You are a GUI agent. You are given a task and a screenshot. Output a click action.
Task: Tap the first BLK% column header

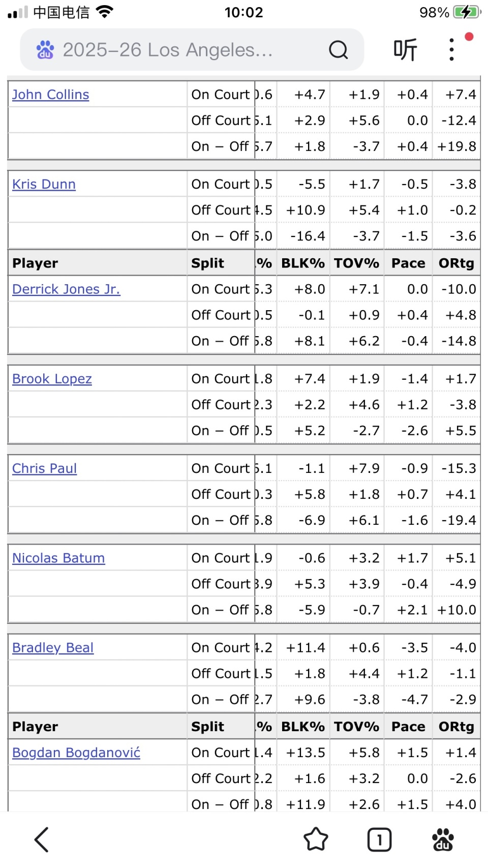(303, 263)
